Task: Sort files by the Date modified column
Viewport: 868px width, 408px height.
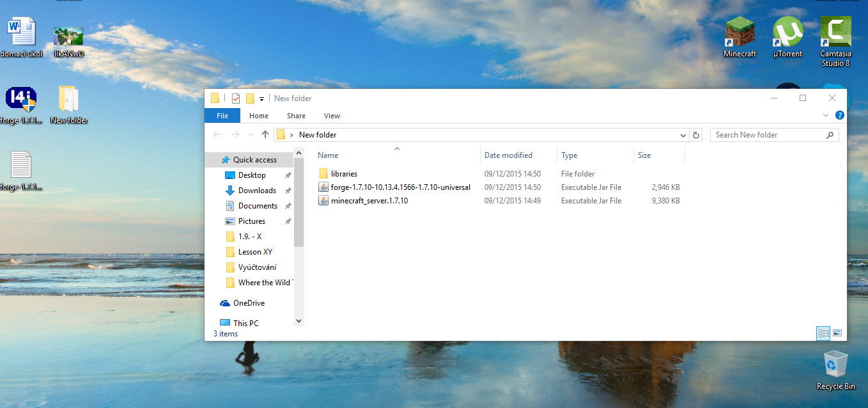Action: click(508, 155)
